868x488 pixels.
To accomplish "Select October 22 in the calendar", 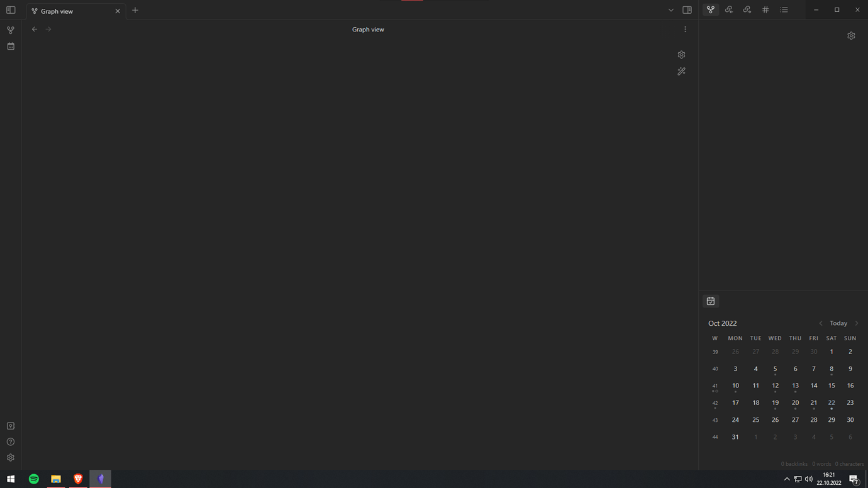I will [x=832, y=403].
